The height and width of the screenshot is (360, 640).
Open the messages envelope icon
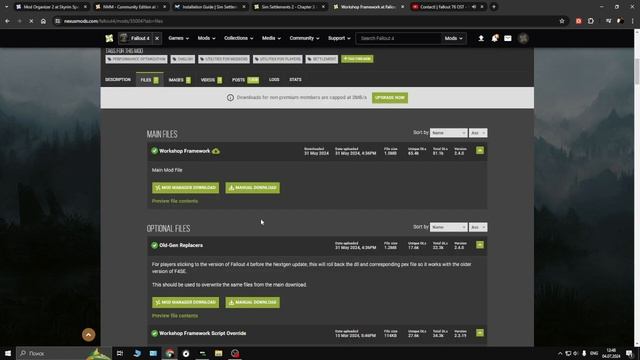[x=508, y=38]
